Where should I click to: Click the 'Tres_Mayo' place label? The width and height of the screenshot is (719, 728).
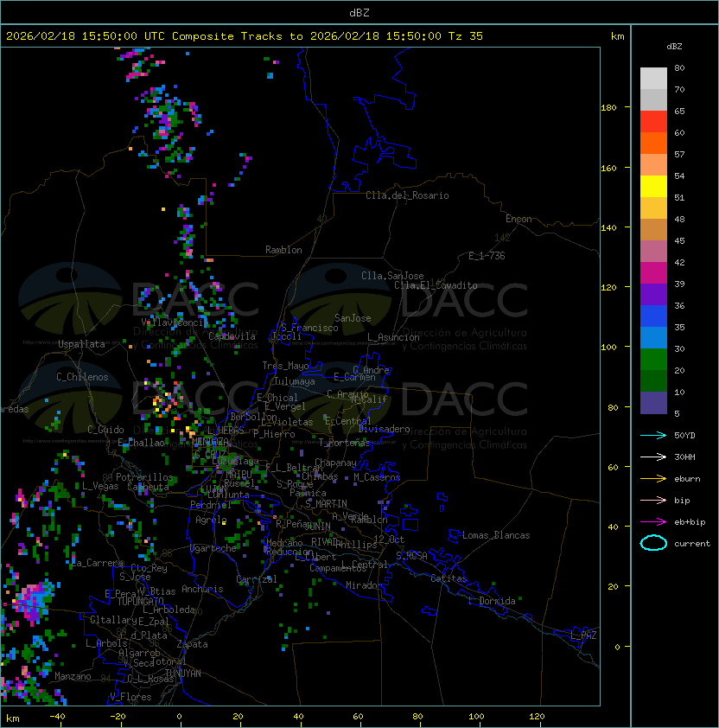[x=285, y=366]
